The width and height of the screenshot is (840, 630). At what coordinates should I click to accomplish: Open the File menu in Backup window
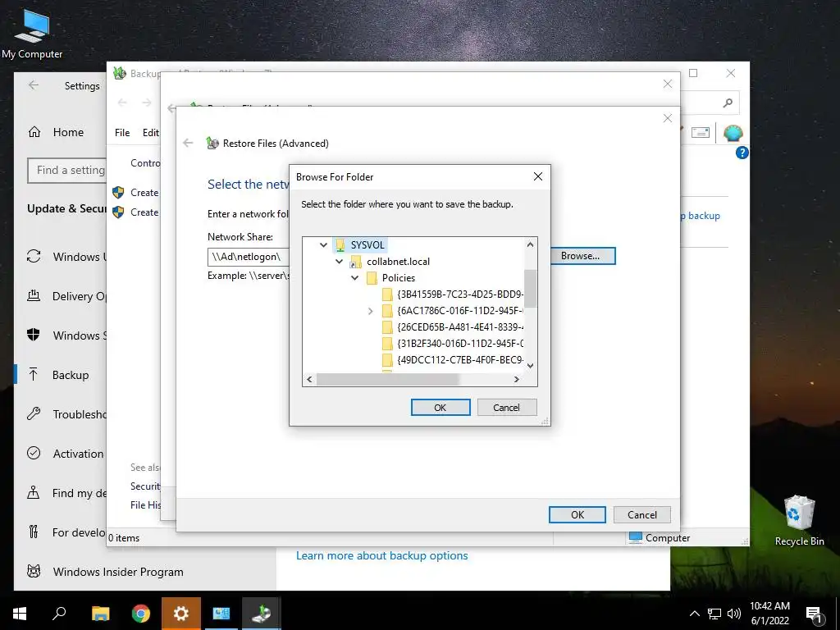click(122, 132)
